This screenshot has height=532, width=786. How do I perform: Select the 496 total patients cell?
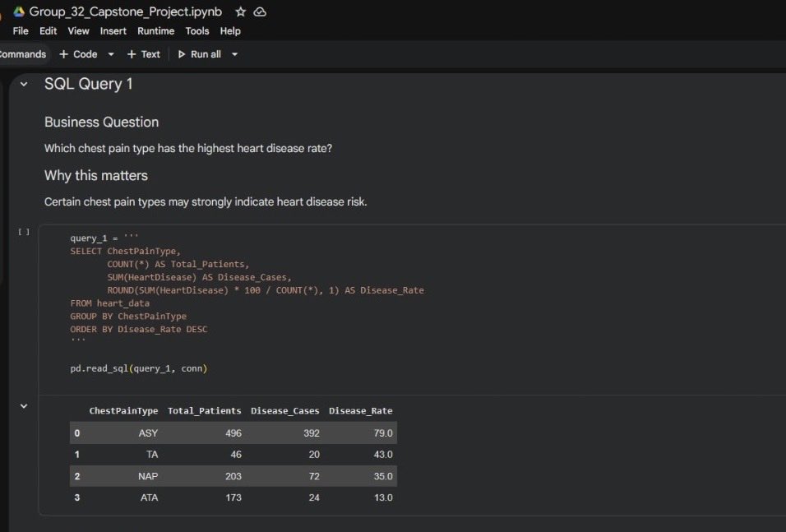(x=233, y=433)
